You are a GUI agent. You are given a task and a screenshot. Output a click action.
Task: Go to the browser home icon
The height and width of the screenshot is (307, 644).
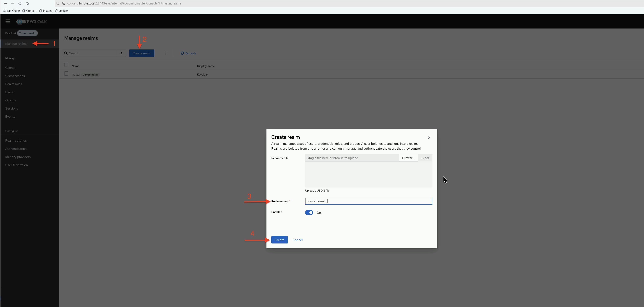pyautogui.click(x=27, y=3)
